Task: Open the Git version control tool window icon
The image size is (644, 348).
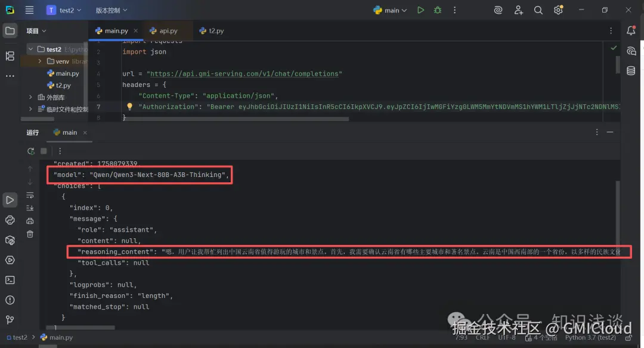Action: click(x=10, y=319)
